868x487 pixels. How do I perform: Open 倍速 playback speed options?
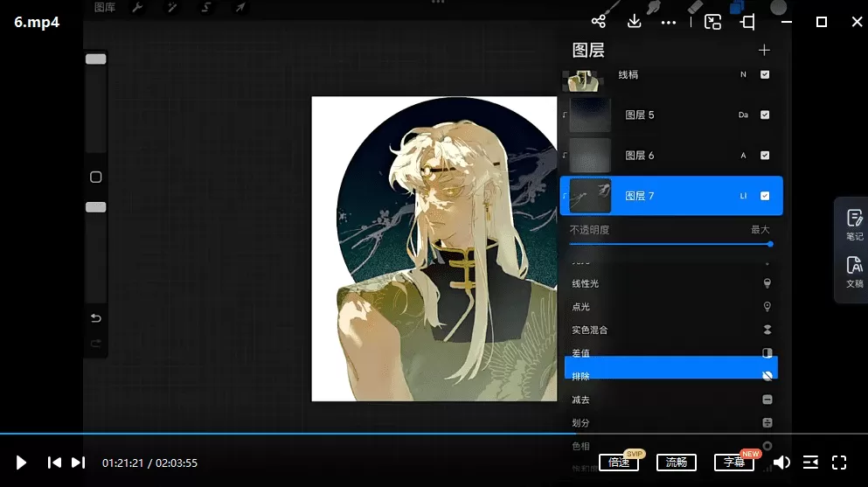(619, 463)
